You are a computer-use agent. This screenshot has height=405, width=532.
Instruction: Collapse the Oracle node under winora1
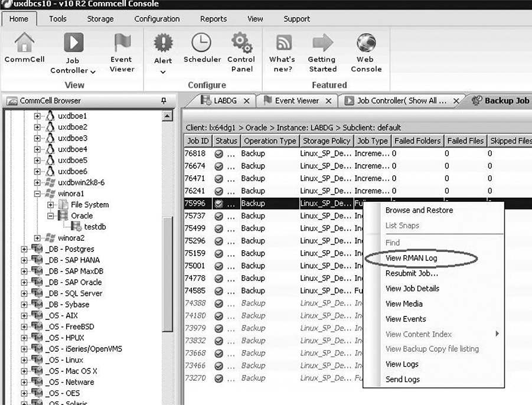(51, 215)
